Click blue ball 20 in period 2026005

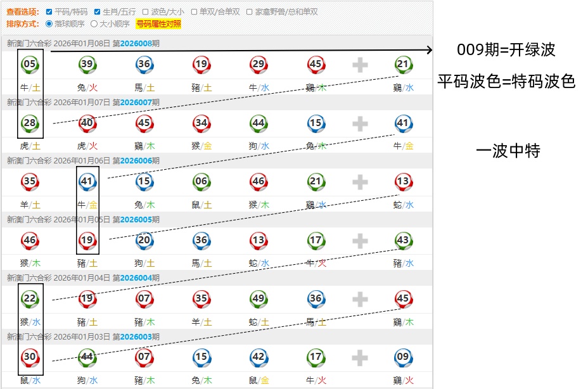click(144, 240)
